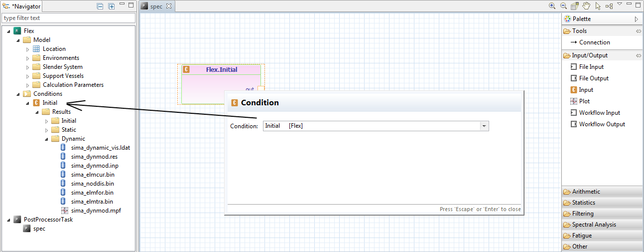Screen dimensions: 644x252
Task: Open the Condition dropdown list
Action: pyautogui.click(x=484, y=126)
